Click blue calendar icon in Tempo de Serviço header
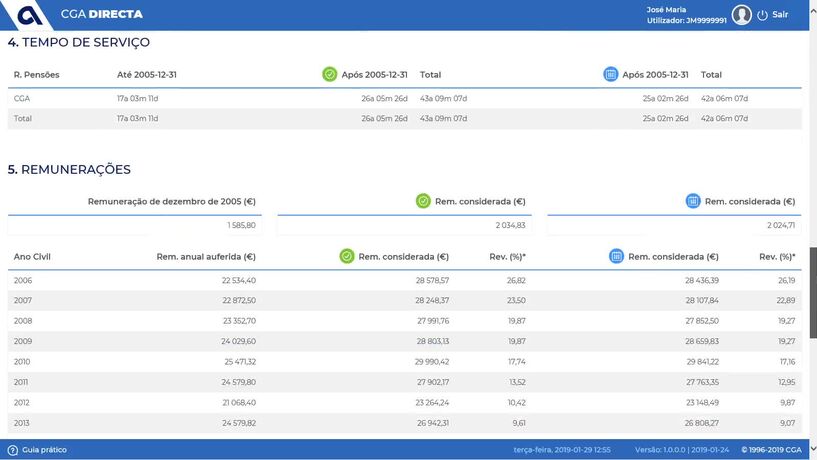 click(611, 75)
